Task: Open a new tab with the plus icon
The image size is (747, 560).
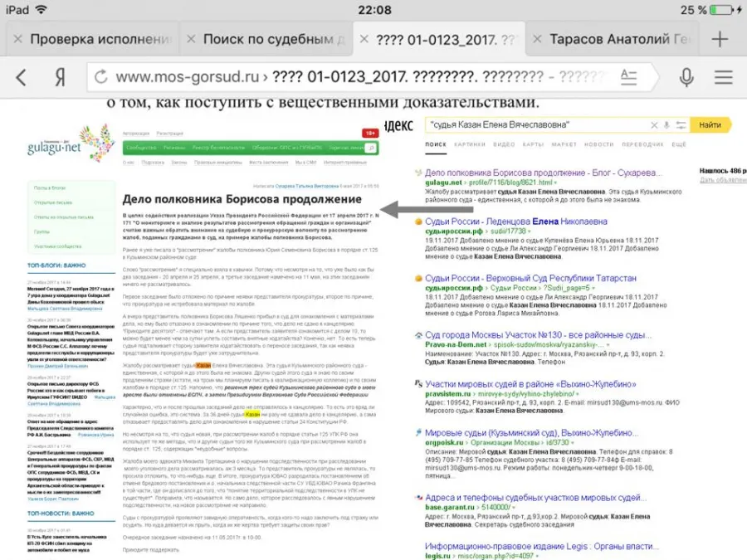Action: (720, 39)
